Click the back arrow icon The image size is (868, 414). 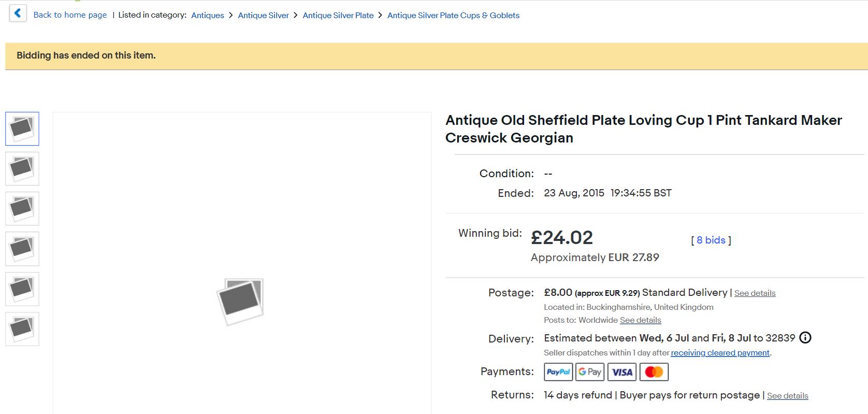click(x=18, y=13)
